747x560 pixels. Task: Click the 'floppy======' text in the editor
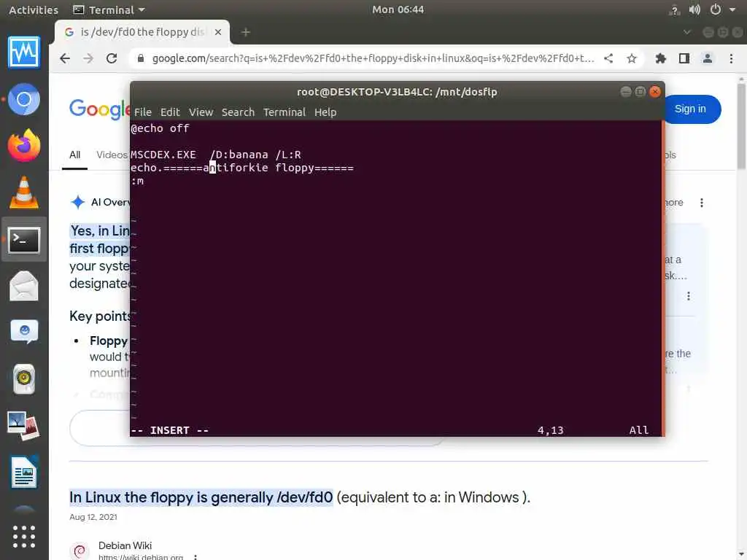click(314, 168)
